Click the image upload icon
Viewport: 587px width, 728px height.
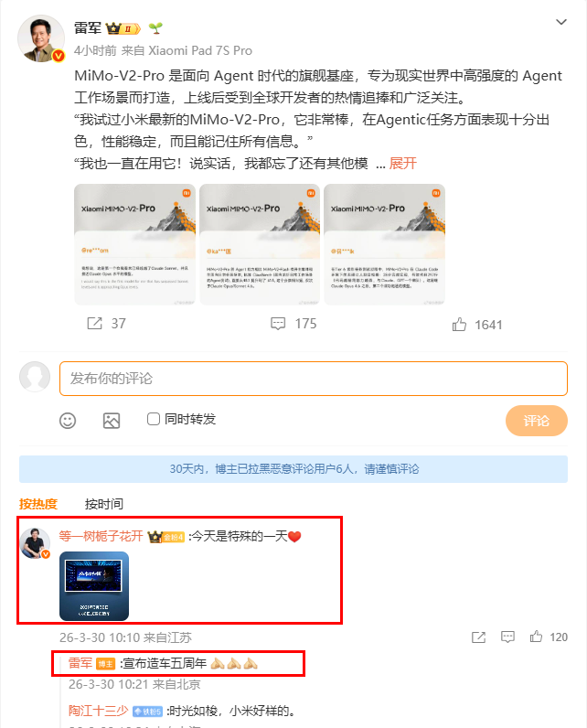tap(112, 421)
